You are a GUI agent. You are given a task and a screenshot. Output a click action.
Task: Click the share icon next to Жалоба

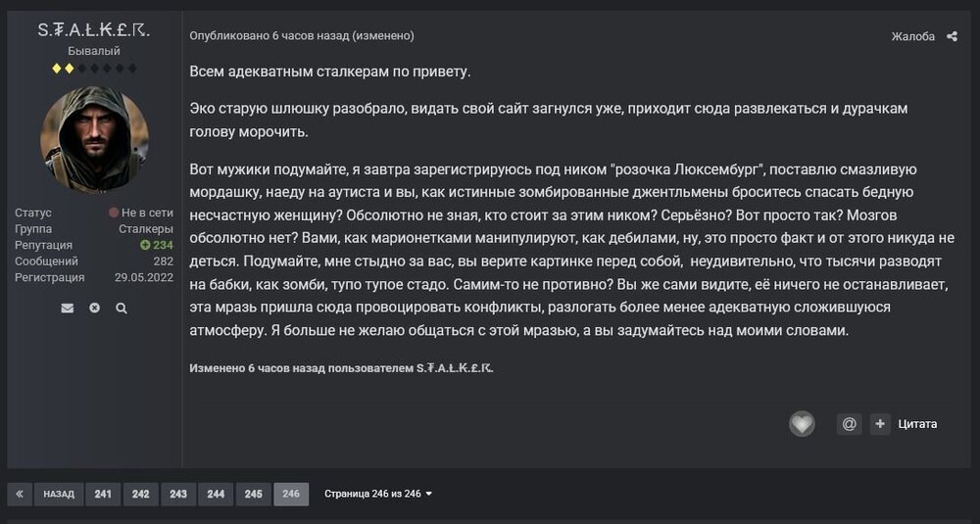pyautogui.click(x=952, y=36)
